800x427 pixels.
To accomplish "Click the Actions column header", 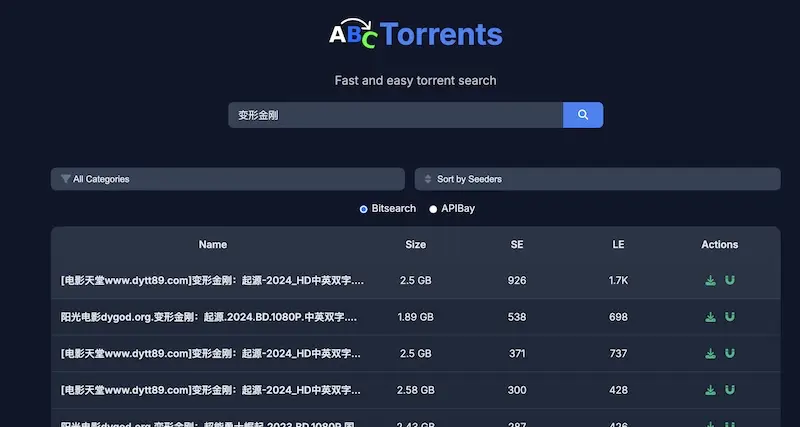I will tap(719, 244).
